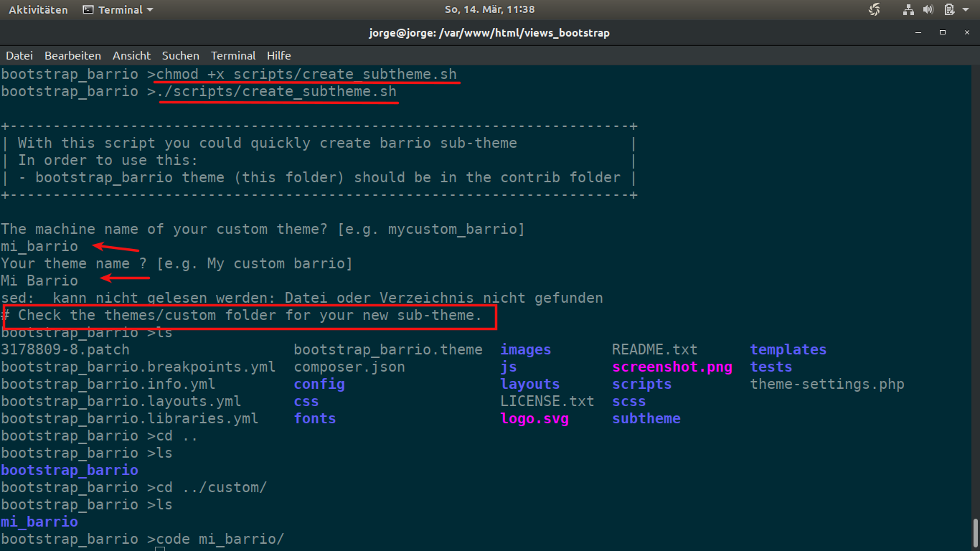Click the blue mi_barrio directory entry
The height and width of the screenshot is (551, 980).
coord(39,522)
